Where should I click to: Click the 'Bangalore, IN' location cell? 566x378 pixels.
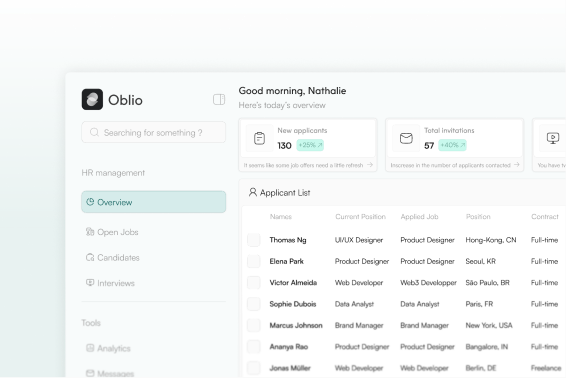point(487,347)
